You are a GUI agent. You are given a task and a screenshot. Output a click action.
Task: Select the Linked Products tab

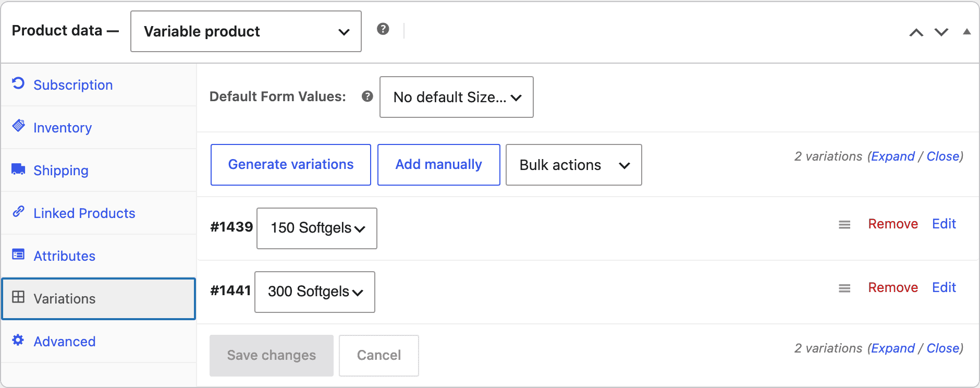(x=99, y=213)
